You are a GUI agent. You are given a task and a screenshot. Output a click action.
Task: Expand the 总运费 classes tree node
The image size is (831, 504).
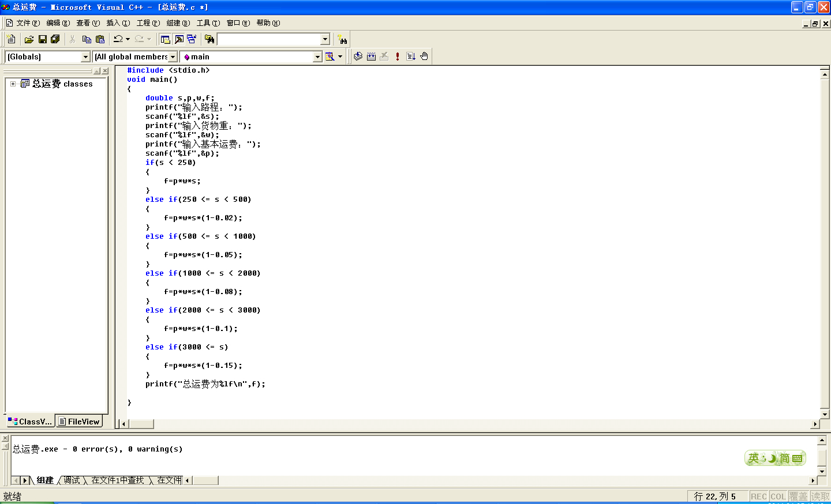[x=13, y=84]
